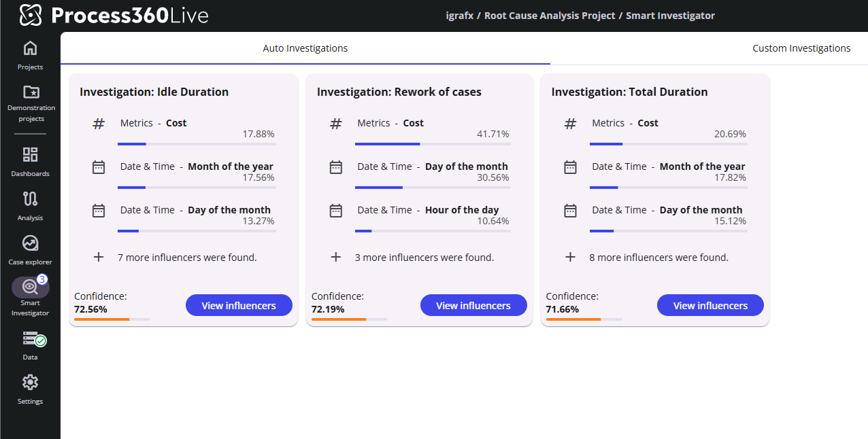Click calendar icon for Day of the month in Total Duration

point(571,211)
